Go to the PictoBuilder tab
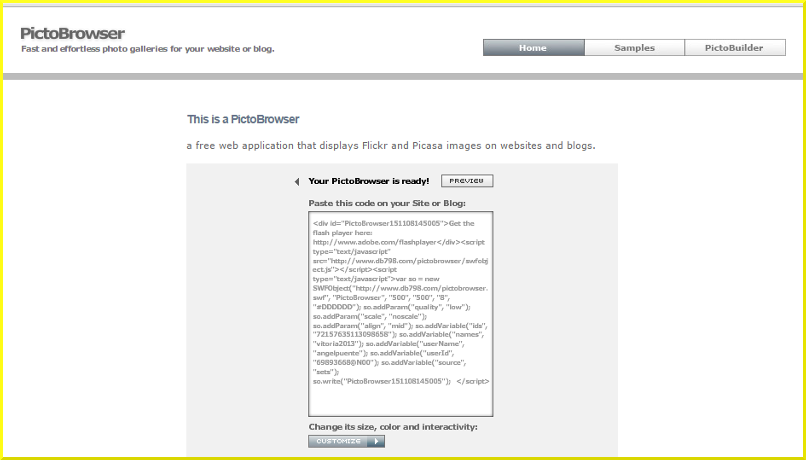This screenshot has width=806, height=460. pos(734,48)
